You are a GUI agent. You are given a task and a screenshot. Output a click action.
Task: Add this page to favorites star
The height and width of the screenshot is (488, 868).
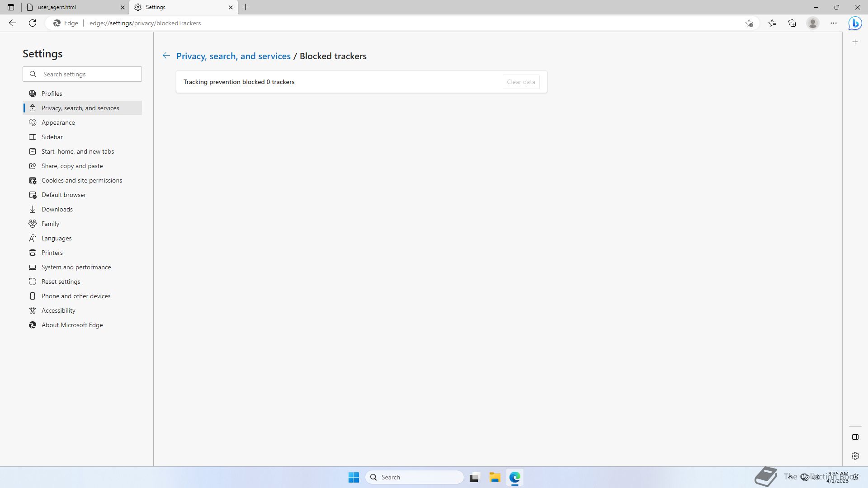click(x=749, y=23)
